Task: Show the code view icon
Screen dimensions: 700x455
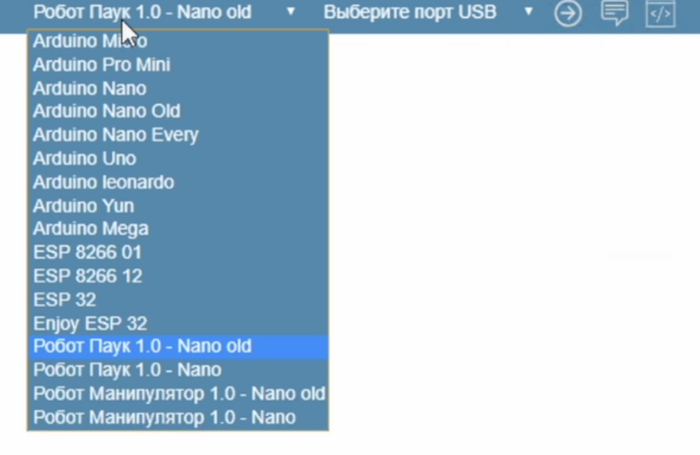Action: [x=660, y=14]
